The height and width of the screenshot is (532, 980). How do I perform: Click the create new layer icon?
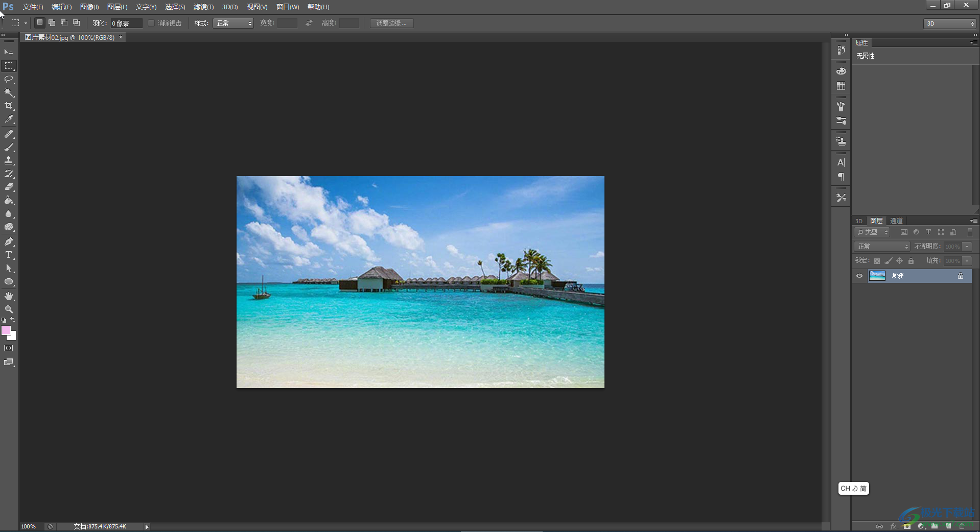point(948,526)
